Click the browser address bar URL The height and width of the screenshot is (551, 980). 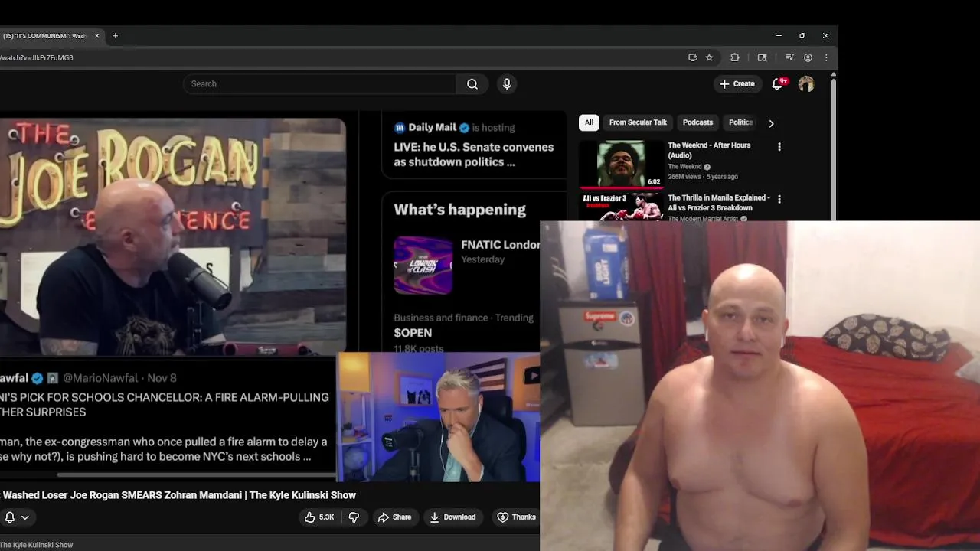click(x=37, y=57)
